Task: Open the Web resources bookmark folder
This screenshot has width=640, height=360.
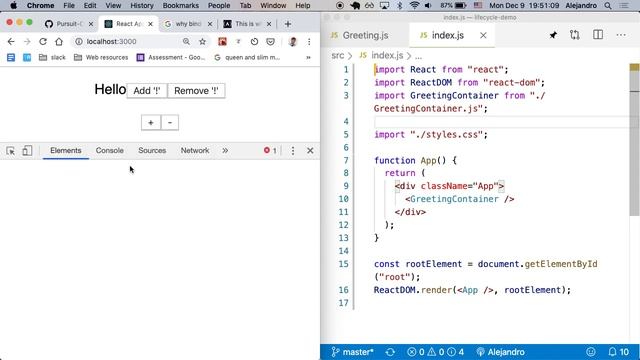Action: [101, 58]
